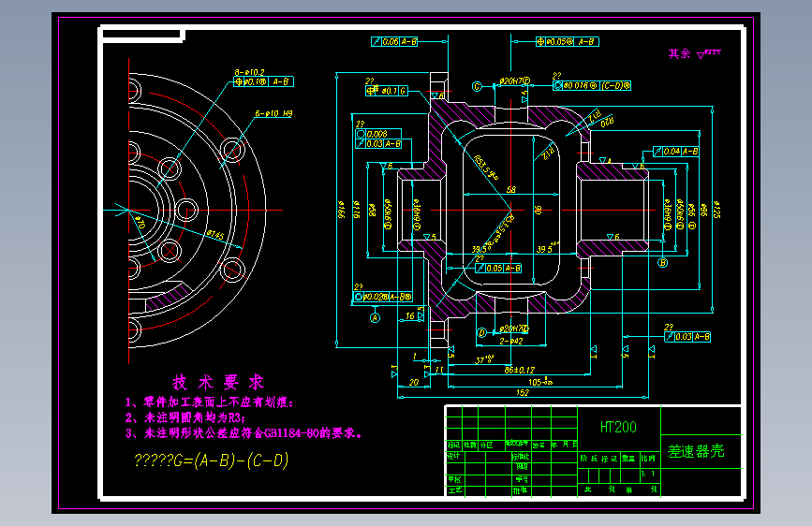Select note 3 referencing GB1184-80
Screen dimensions: 812x526
(x=244, y=432)
